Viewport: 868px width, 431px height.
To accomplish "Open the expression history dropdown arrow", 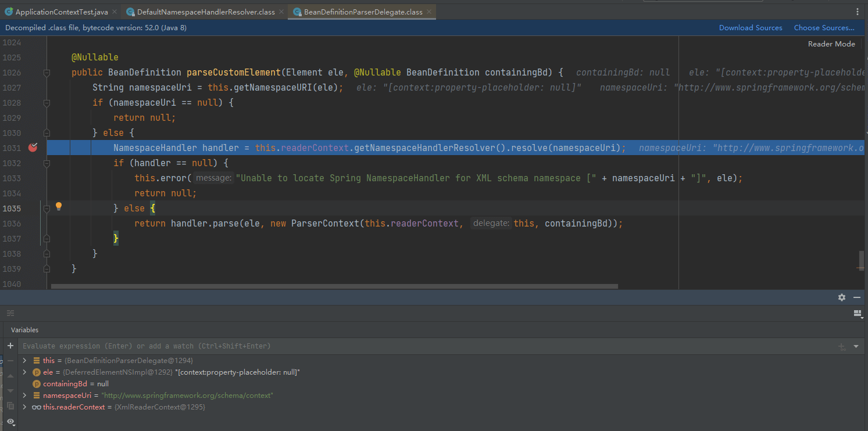I will 856,346.
